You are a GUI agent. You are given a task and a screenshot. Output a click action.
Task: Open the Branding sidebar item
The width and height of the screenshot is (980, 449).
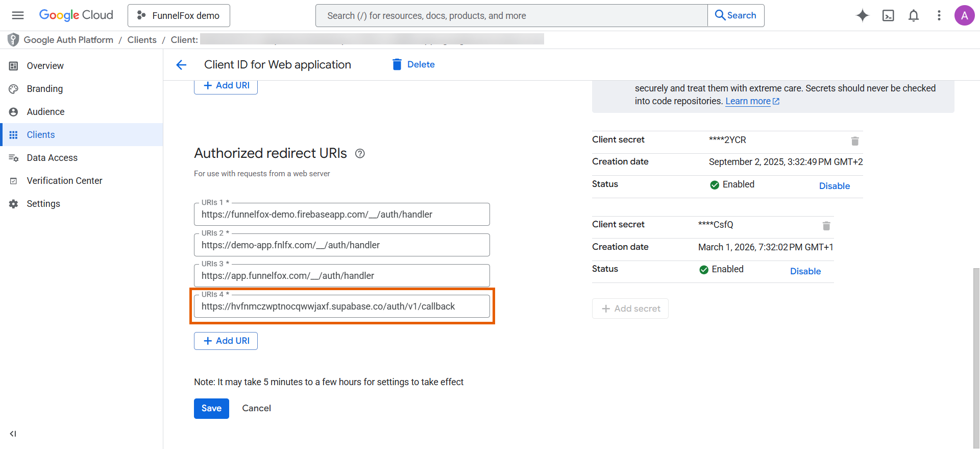pos(82,88)
